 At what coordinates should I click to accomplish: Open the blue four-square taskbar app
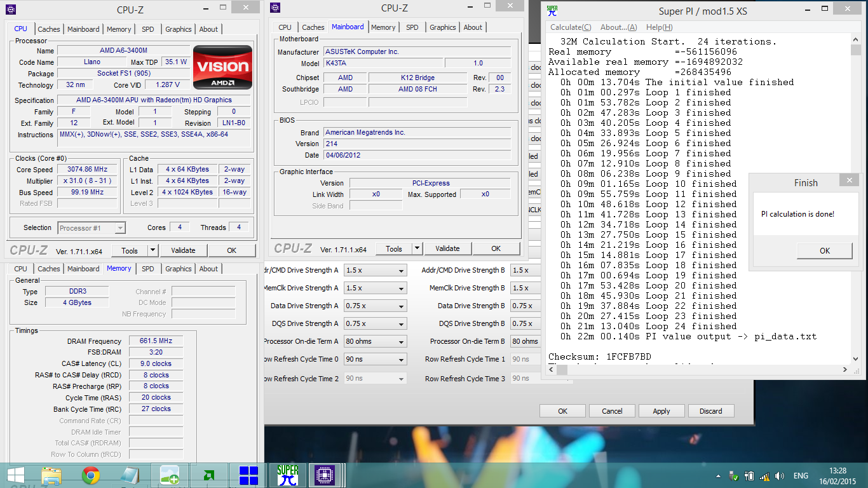[x=248, y=475]
